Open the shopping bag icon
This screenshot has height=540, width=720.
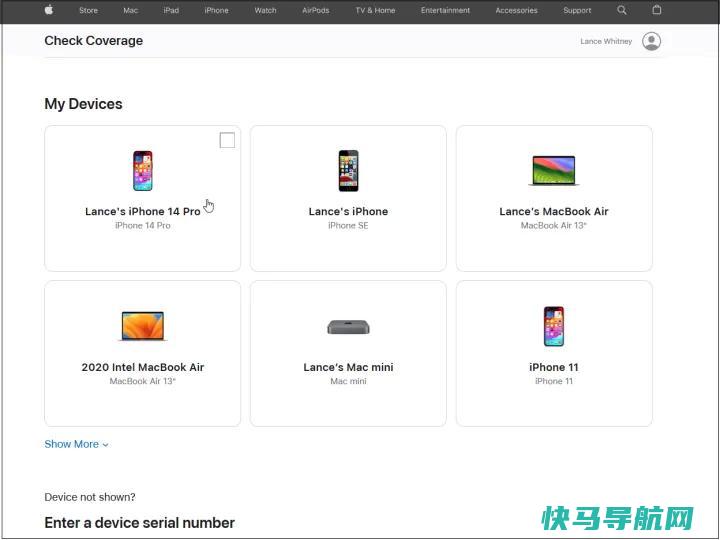click(x=657, y=10)
